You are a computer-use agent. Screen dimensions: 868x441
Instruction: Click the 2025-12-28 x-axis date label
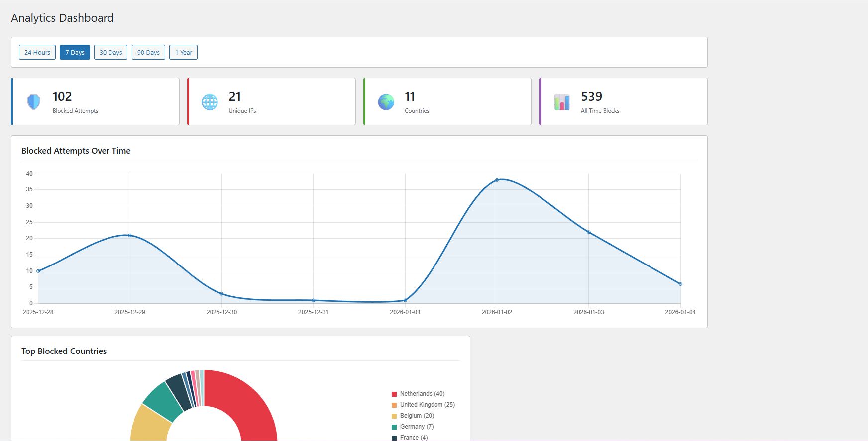pos(38,312)
